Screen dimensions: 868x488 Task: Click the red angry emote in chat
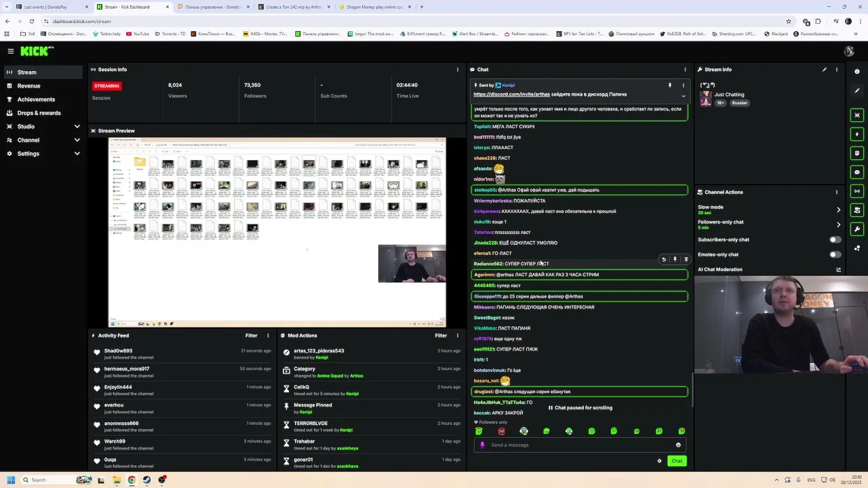pos(501,431)
